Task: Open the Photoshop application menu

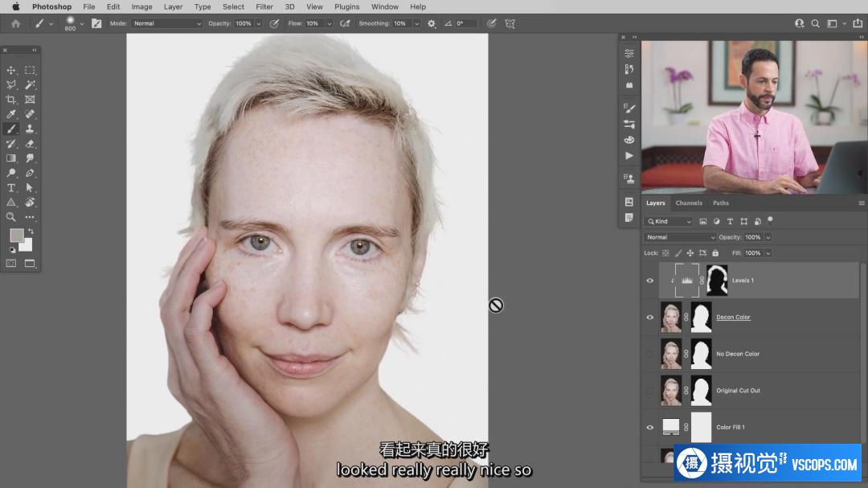Action: coord(51,6)
